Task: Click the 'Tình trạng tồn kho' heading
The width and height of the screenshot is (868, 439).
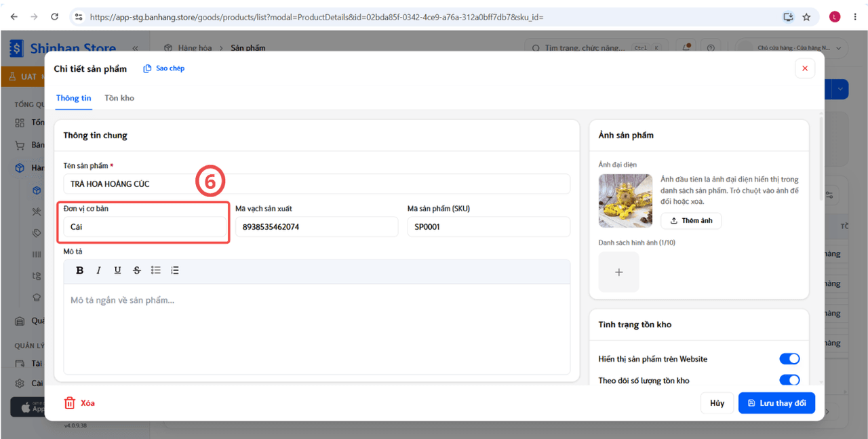Action: (635, 325)
